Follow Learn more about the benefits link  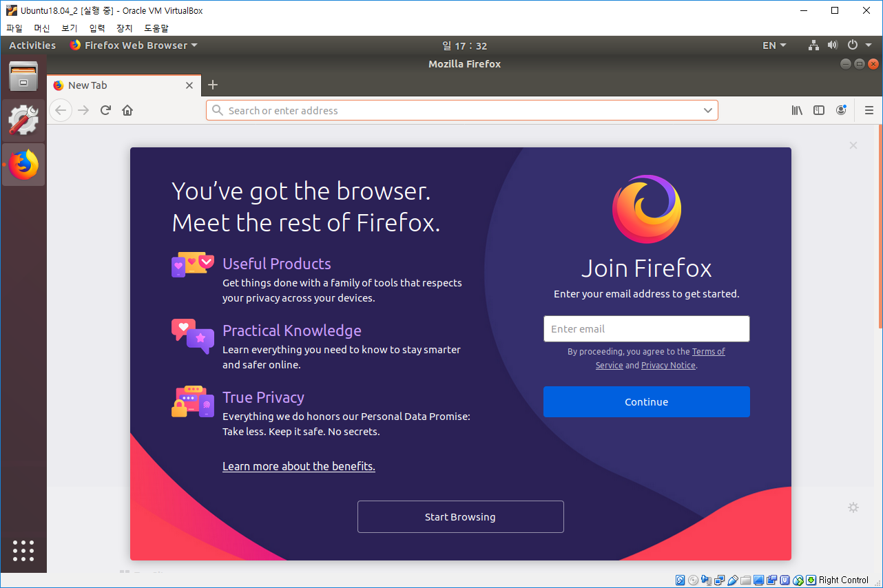299,466
